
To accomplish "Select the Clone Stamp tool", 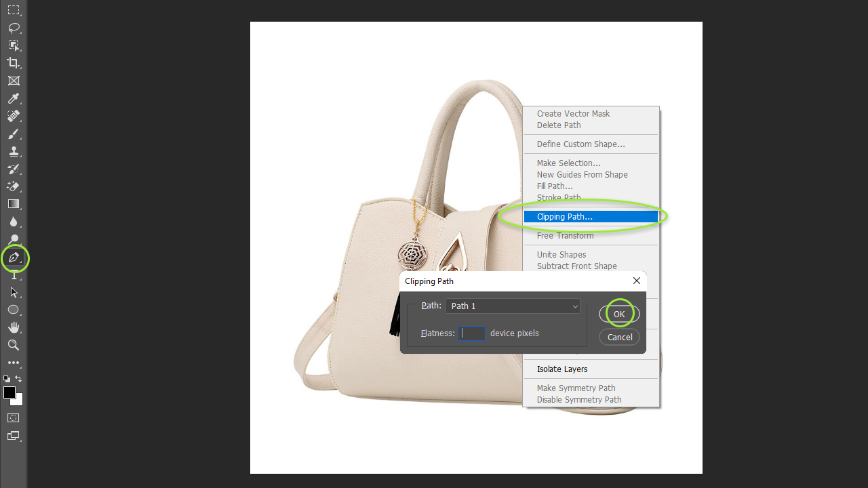I will 14,152.
